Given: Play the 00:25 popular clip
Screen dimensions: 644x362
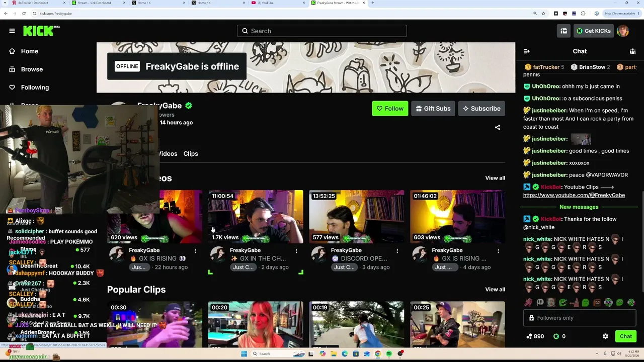Looking at the screenshot, I should point(458,324).
